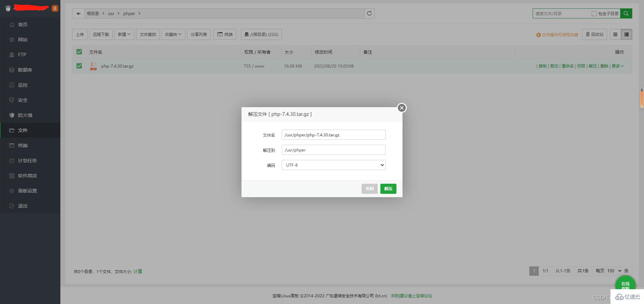Viewport: 644px width, 304px height.
Task: Switch to grid icon view
Action: (x=615, y=34)
